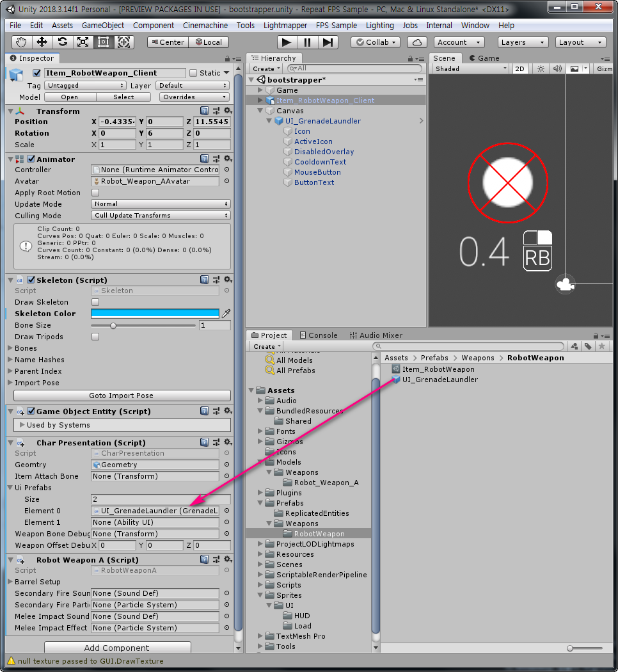The height and width of the screenshot is (672, 618).
Task: Select the Rotate tool
Action: 63,42
